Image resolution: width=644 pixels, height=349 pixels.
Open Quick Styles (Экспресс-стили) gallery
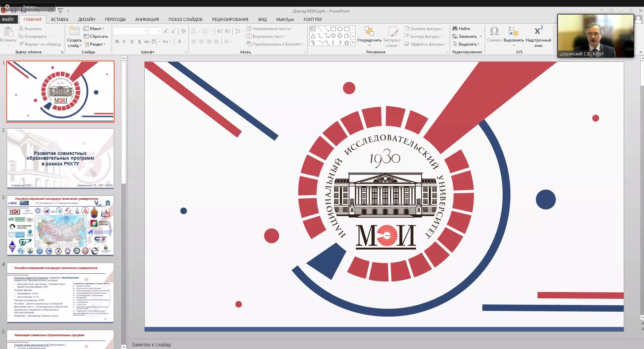click(x=392, y=36)
